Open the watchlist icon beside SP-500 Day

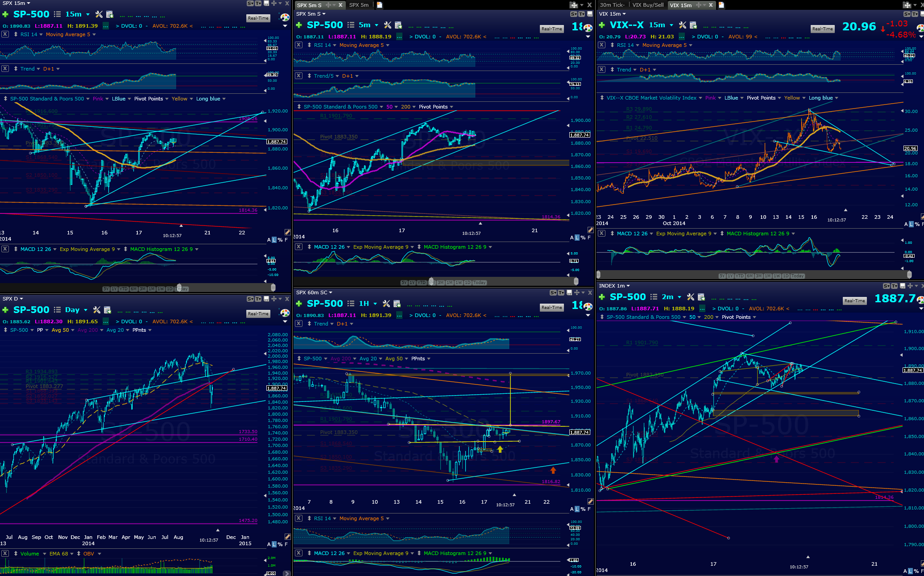point(57,310)
